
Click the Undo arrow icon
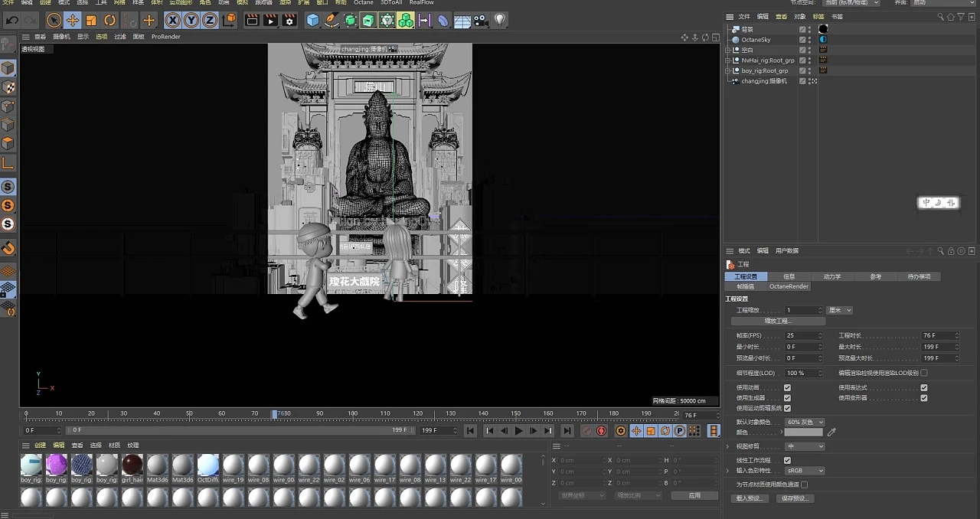point(12,21)
